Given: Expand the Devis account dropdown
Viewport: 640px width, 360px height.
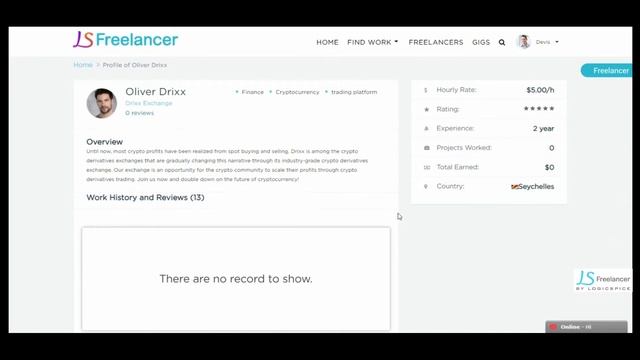Looking at the screenshot, I should (547, 42).
